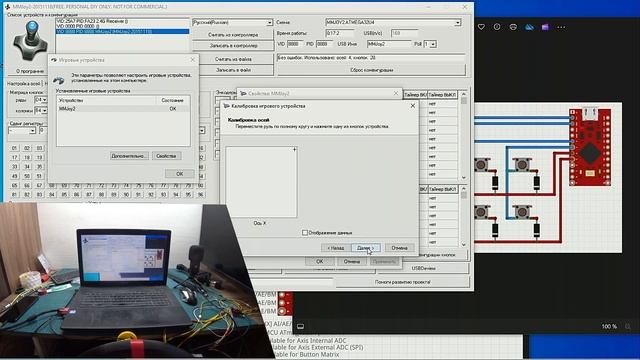This screenshot has height=360, width=640.
Task: Click the print icon in photo viewer
Action: 513,27
